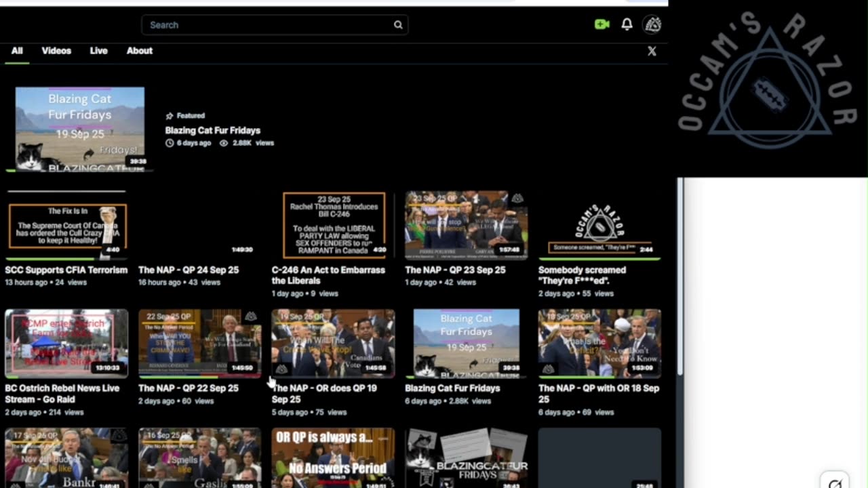Open The NAP - QP 22 Sep 25 thumbnail
The image size is (868, 488).
pos(200,343)
